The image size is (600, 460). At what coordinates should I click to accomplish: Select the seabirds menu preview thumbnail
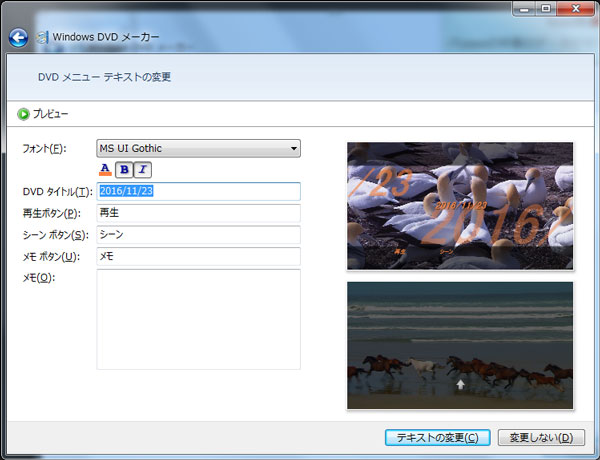click(x=460, y=206)
